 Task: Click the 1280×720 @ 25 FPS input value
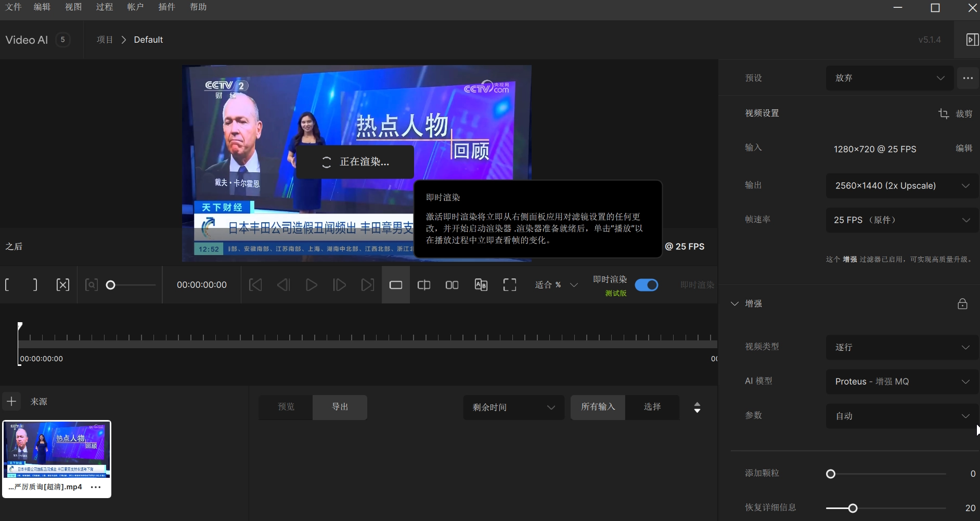[875, 149]
